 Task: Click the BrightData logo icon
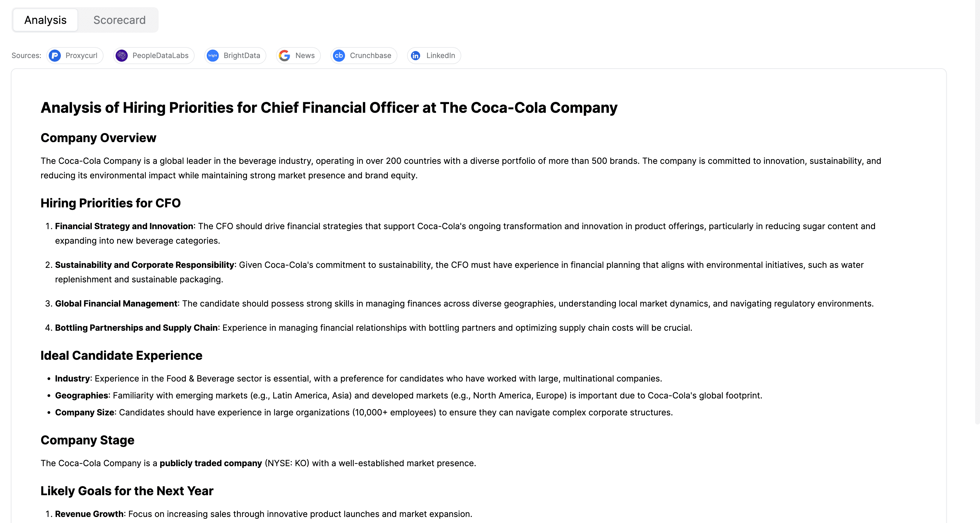point(213,56)
